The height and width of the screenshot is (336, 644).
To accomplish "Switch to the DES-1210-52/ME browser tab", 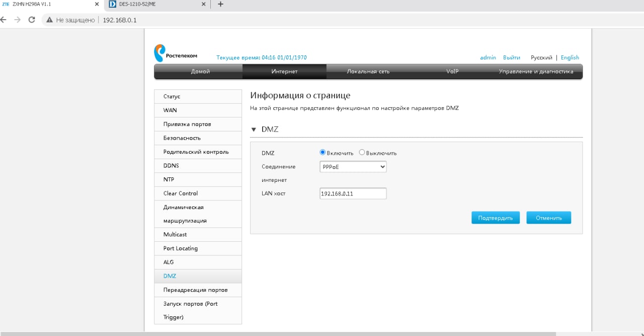I will pyautogui.click(x=156, y=4).
